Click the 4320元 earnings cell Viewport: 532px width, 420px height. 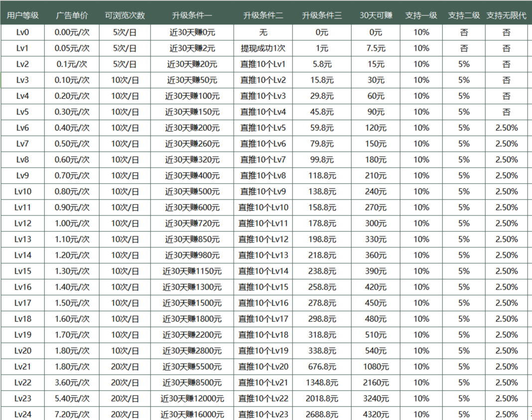tap(376, 415)
